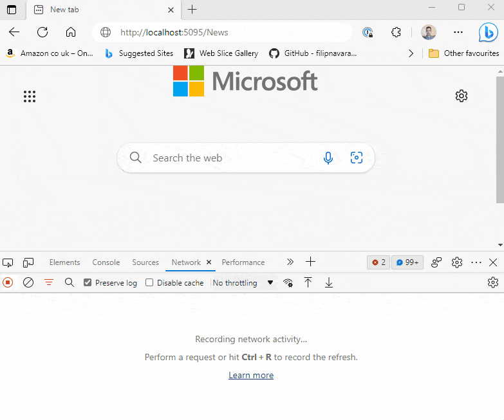Start visual search camera icon
504x420 pixels.
(357, 158)
